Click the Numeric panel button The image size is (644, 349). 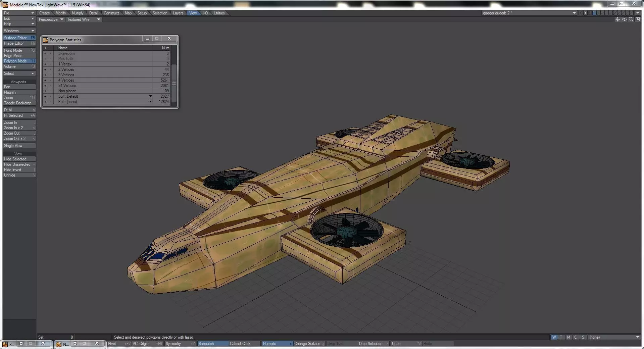tap(277, 344)
